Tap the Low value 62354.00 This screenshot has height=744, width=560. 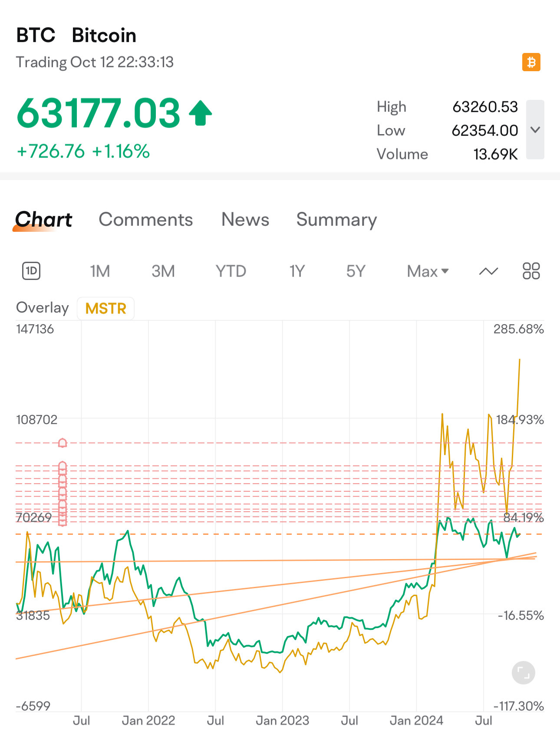pos(485,130)
